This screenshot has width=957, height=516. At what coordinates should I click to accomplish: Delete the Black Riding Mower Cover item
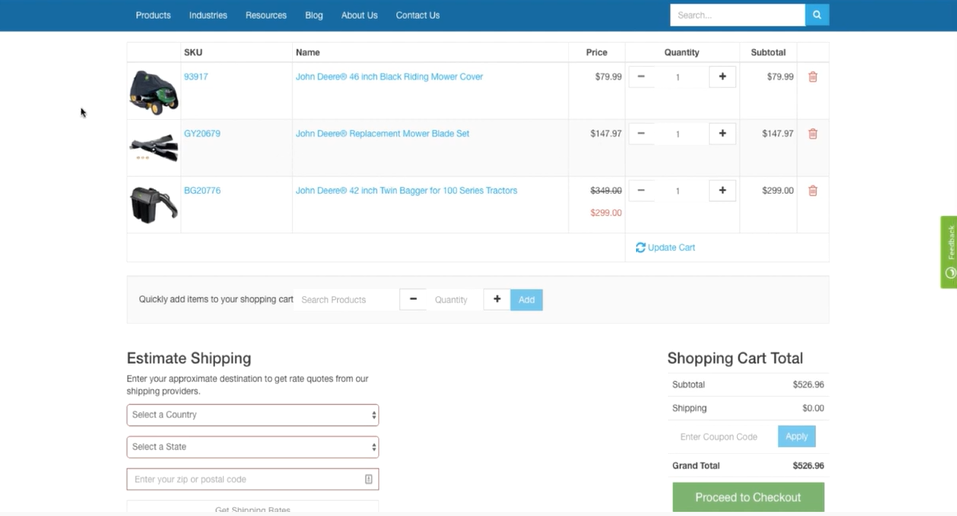coord(812,77)
